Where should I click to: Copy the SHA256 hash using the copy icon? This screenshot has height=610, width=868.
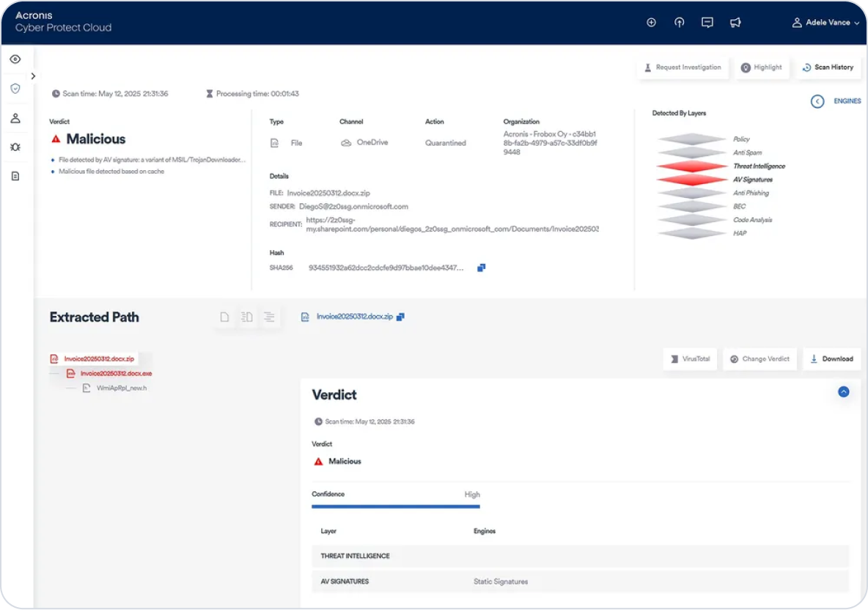coord(482,268)
